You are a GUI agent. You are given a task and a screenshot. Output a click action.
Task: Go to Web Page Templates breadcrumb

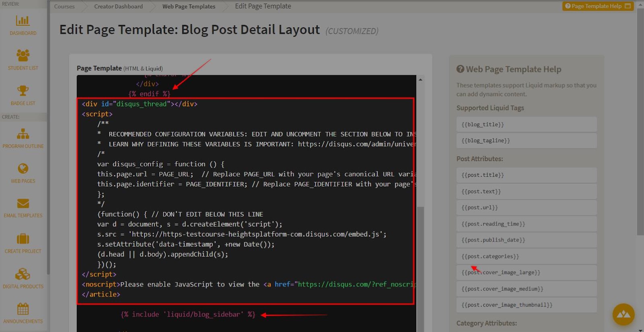pyautogui.click(x=189, y=6)
